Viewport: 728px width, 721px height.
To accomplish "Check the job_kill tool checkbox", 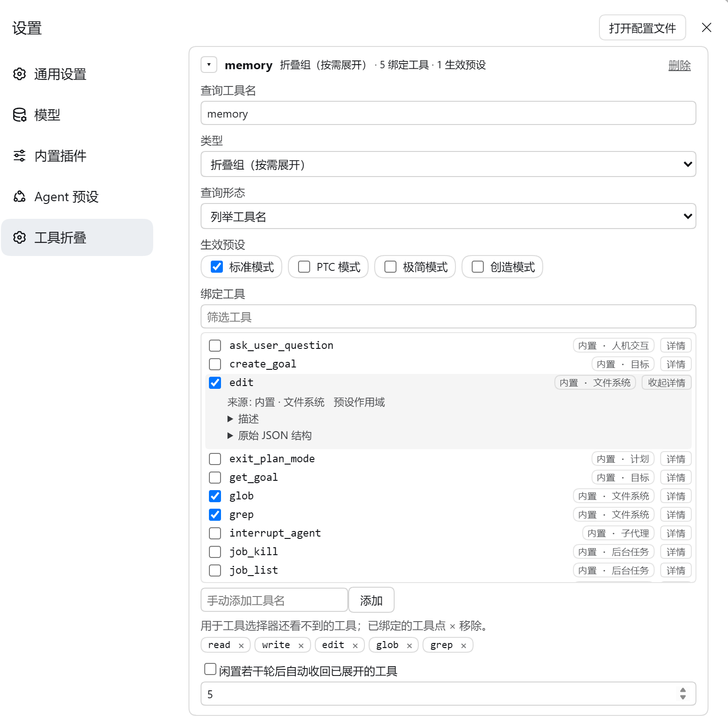I will (215, 552).
